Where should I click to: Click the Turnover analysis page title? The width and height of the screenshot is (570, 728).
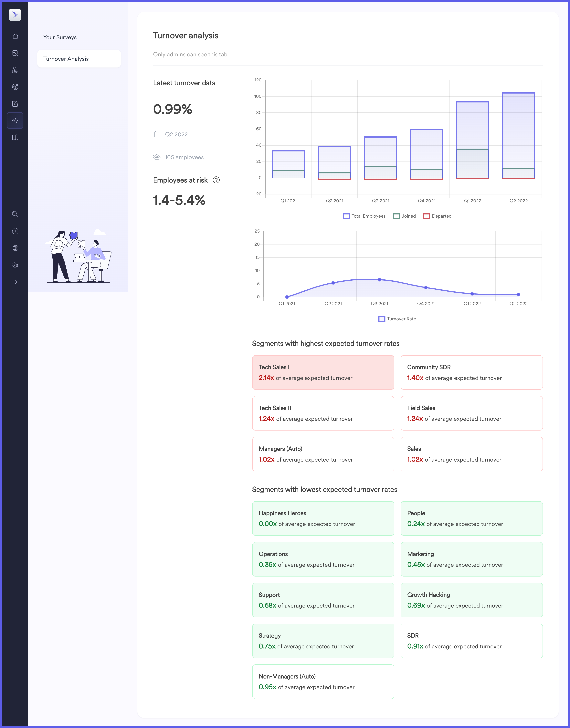point(186,36)
